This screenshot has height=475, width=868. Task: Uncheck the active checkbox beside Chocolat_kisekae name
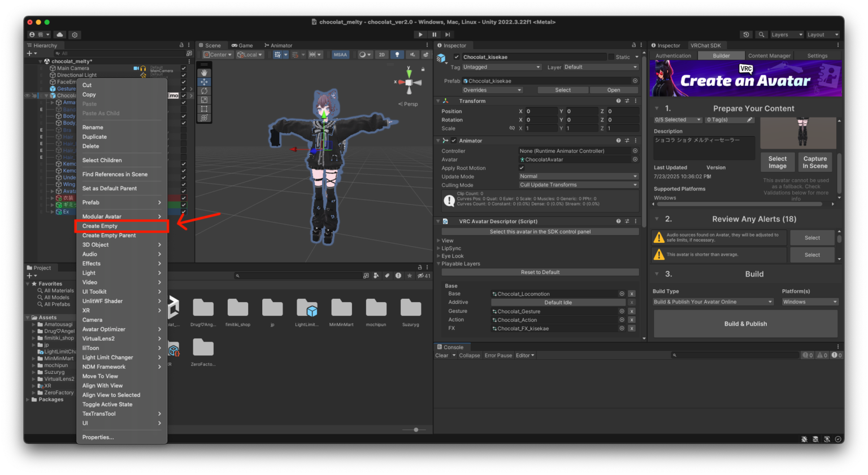[x=455, y=57]
